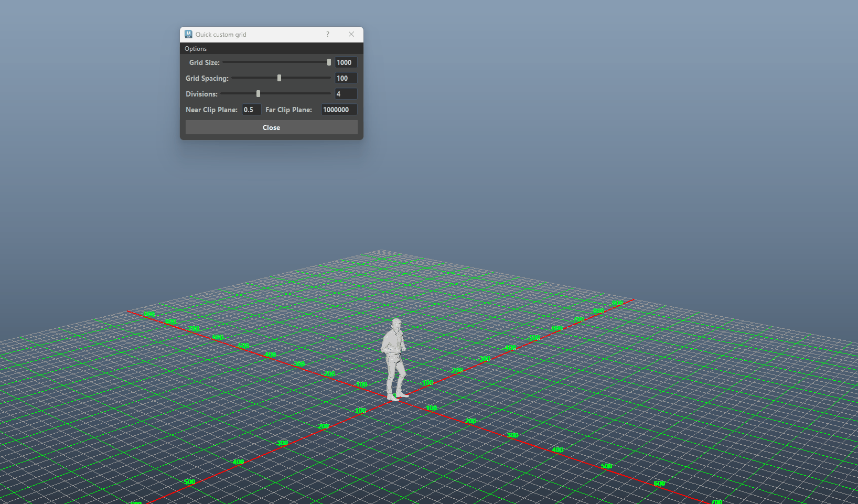Click the Grid Size slider handle
858x504 pixels.
329,62
